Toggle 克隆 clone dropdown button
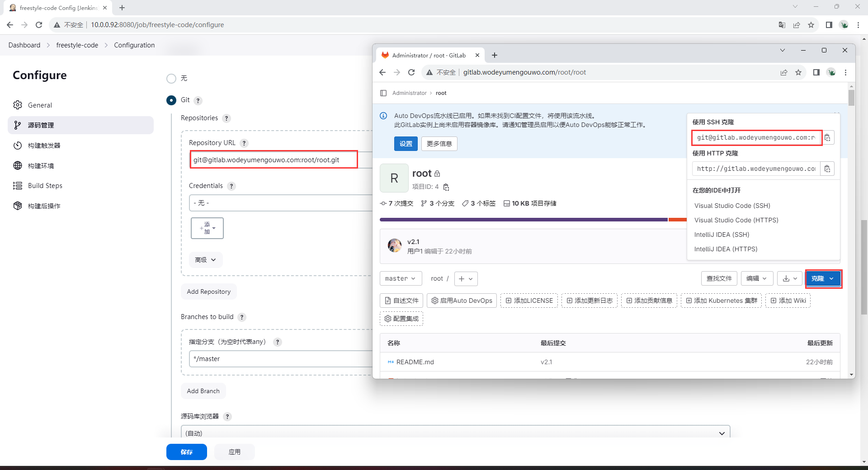This screenshot has width=868, height=470. [x=823, y=279]
